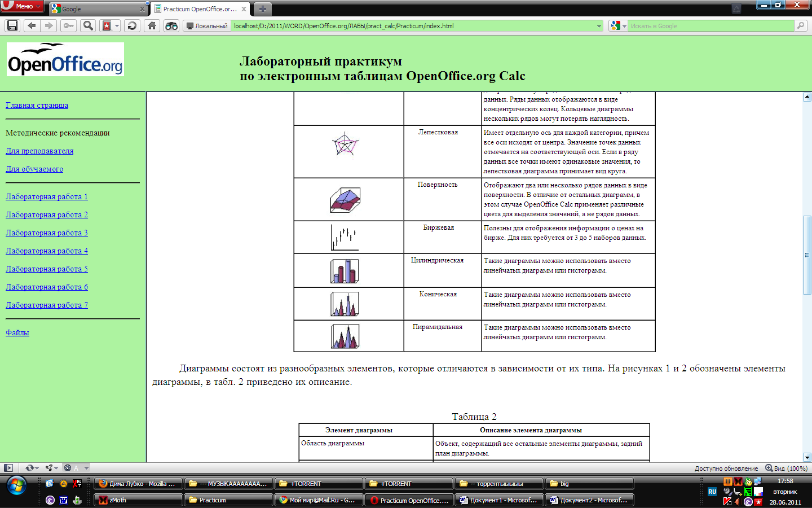Open the торрентыыыыы folder taskbar button

pos(500,484)
